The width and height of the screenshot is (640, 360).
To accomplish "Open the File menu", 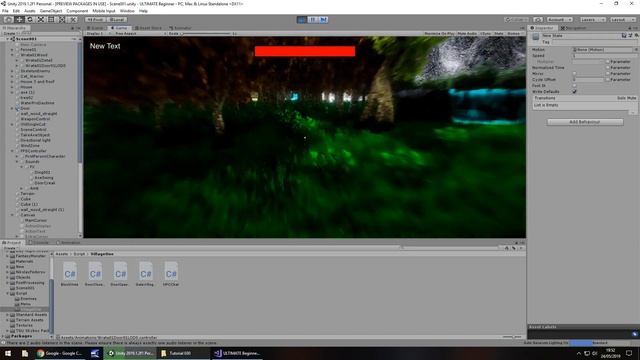I will tap(5, 11).
